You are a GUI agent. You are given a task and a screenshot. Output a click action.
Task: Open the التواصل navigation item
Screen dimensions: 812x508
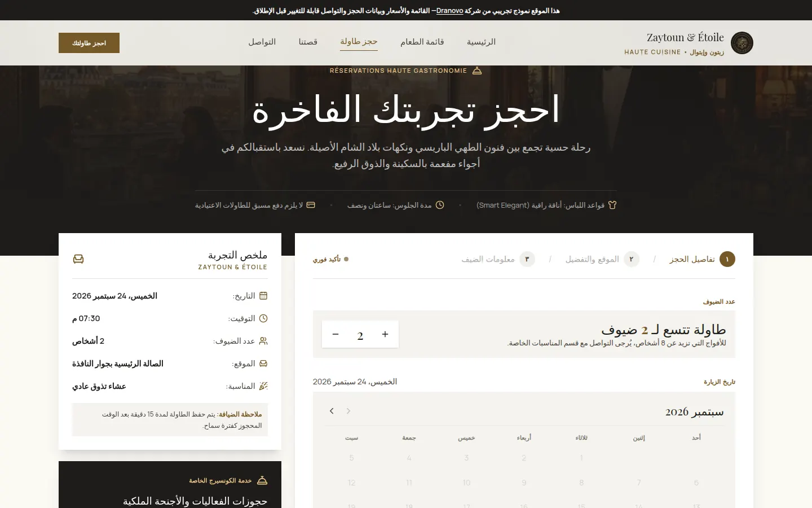(262, 42)
